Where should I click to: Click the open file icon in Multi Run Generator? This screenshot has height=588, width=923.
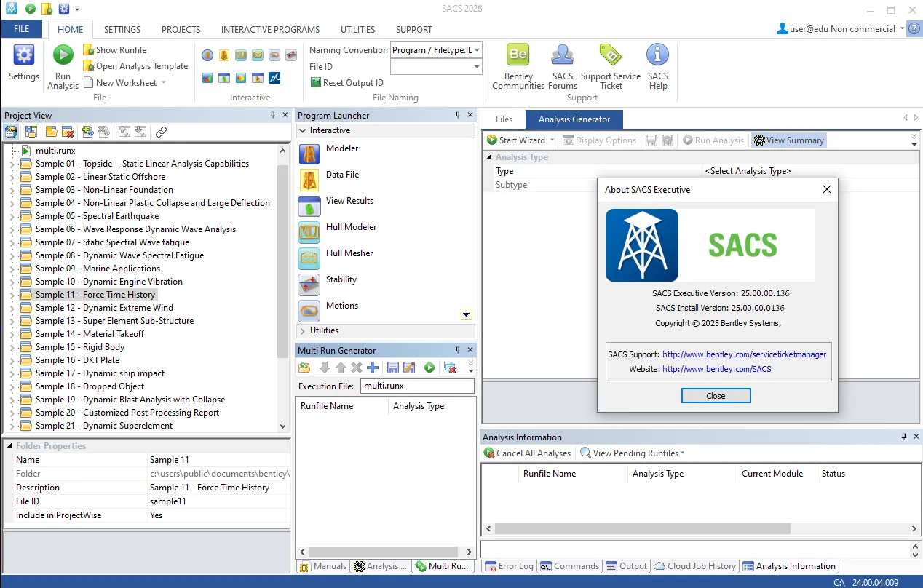(304, 367)
